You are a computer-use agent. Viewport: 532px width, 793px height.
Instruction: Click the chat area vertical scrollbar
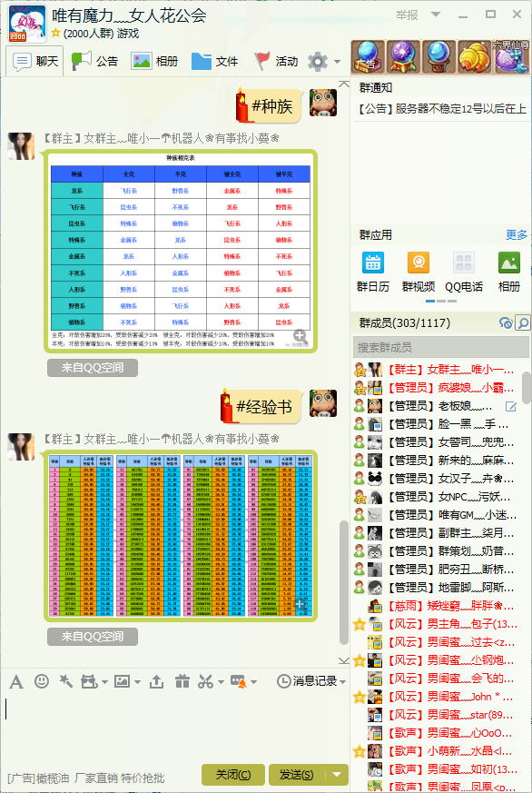pos(344,582)
